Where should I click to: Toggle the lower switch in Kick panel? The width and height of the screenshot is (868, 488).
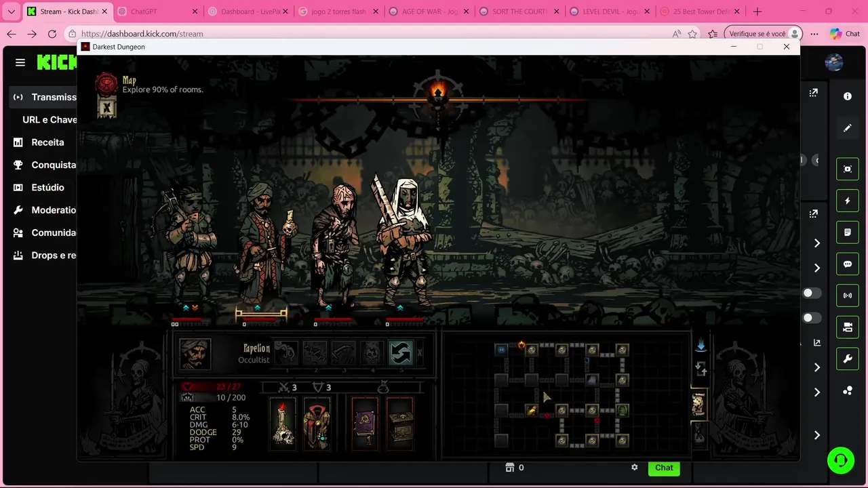[811, 318]
